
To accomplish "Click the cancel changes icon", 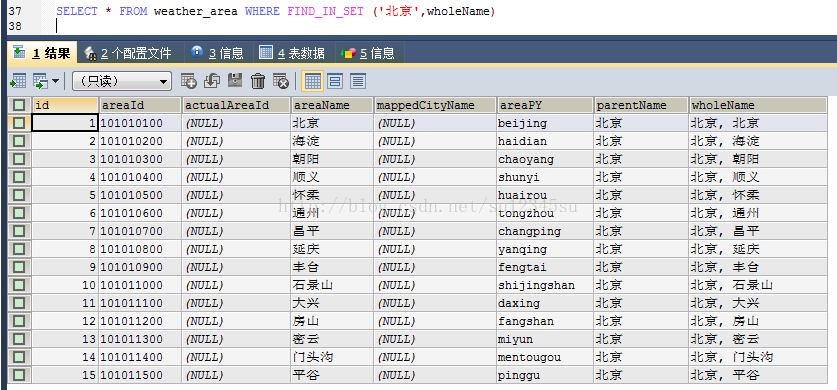I will pyautogui.click(x=281, y=81).
